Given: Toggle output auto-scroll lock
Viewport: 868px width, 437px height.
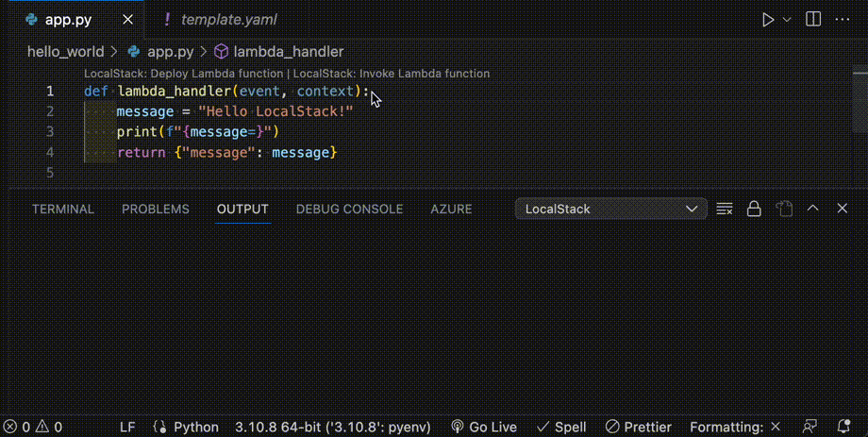Looking at the screenshot, I should [x=754, y=209].
